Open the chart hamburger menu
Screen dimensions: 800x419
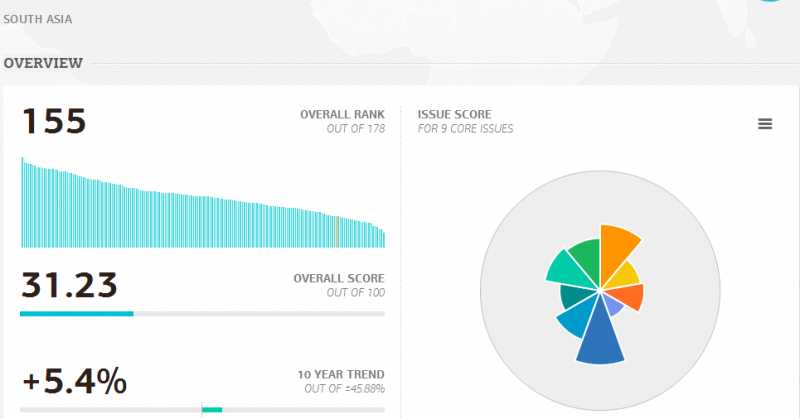[765, 124]
